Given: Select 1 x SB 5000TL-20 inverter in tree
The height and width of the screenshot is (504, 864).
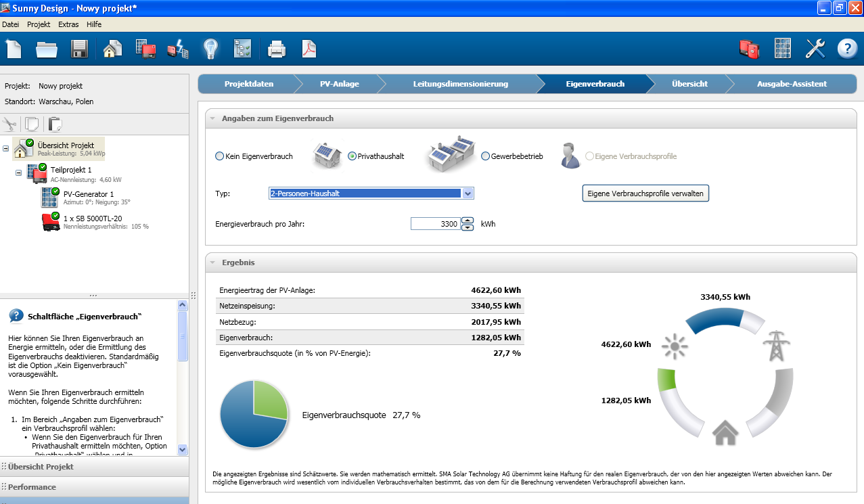Looking at the screenshot, I should click(x=95, y=222).
